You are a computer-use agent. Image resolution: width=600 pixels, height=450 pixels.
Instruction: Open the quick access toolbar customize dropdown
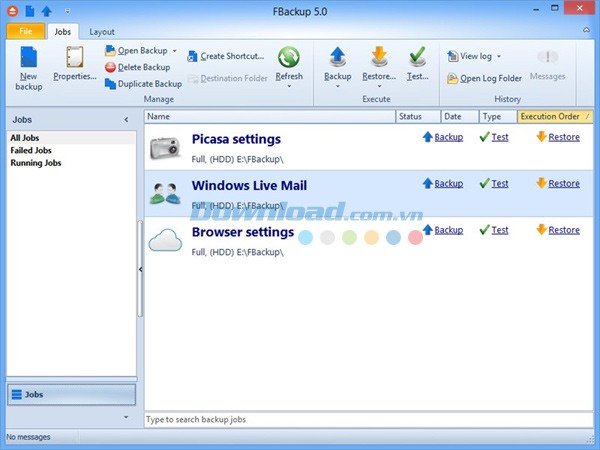[x=68, y=11]
